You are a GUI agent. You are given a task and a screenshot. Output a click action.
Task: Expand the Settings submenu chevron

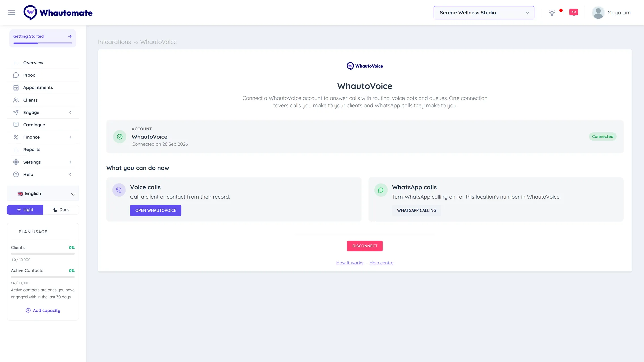tap(70, 162)
